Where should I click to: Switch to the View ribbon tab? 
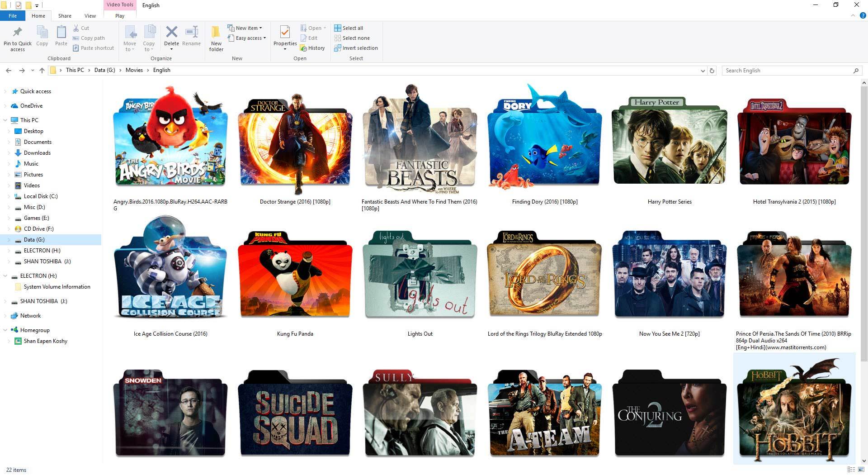pos(90,15)
